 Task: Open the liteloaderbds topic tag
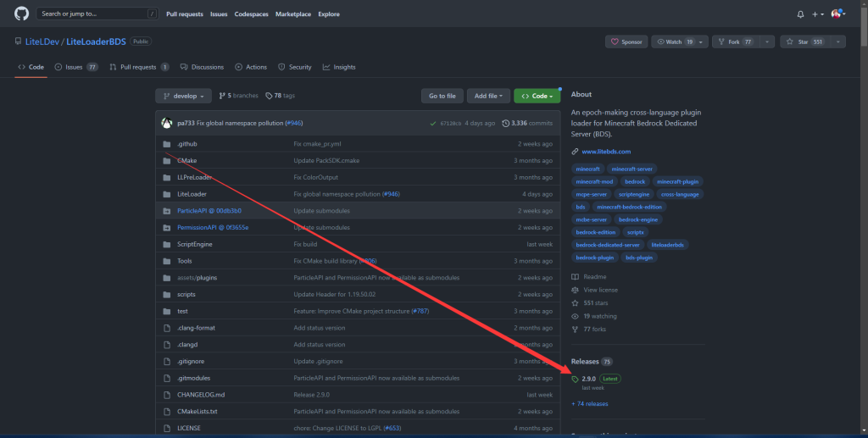(667, 245)
